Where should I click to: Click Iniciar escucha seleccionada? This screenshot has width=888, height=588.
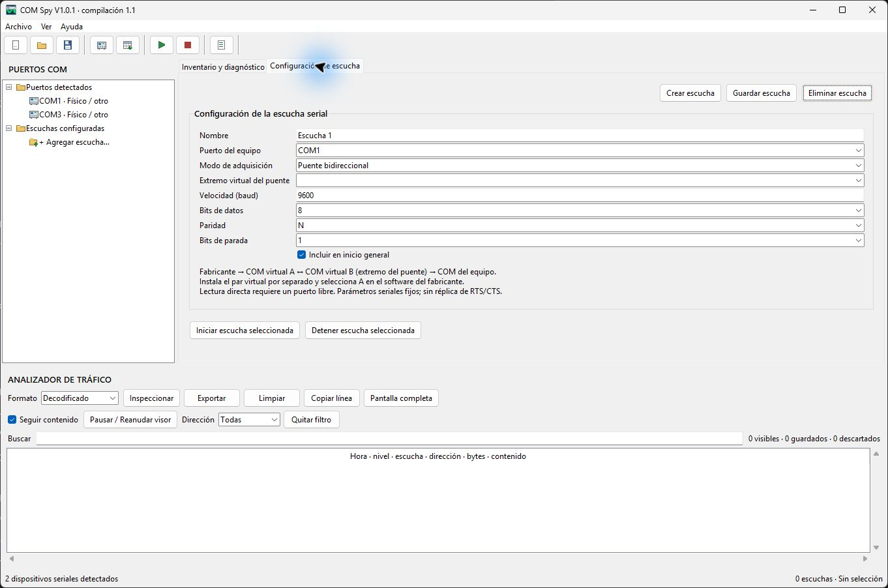click(x=244, y=331)
